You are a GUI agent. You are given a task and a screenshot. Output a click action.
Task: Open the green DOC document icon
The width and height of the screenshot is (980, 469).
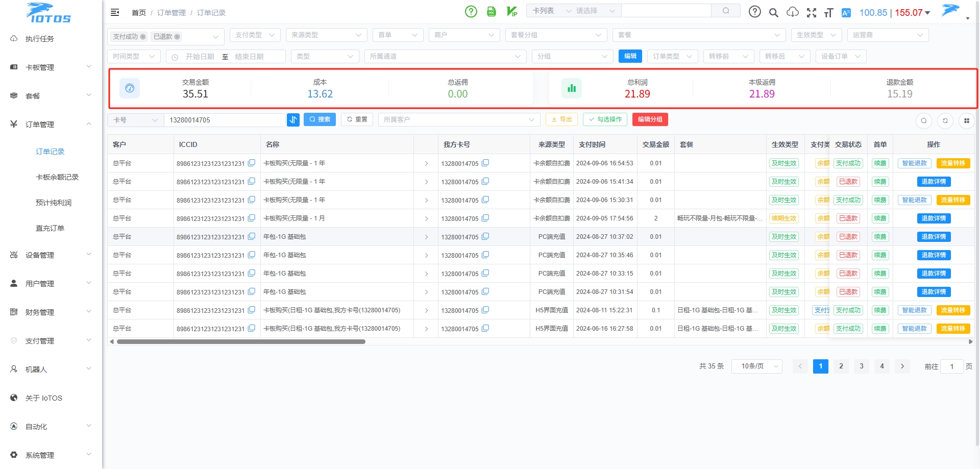coord(492,11)
